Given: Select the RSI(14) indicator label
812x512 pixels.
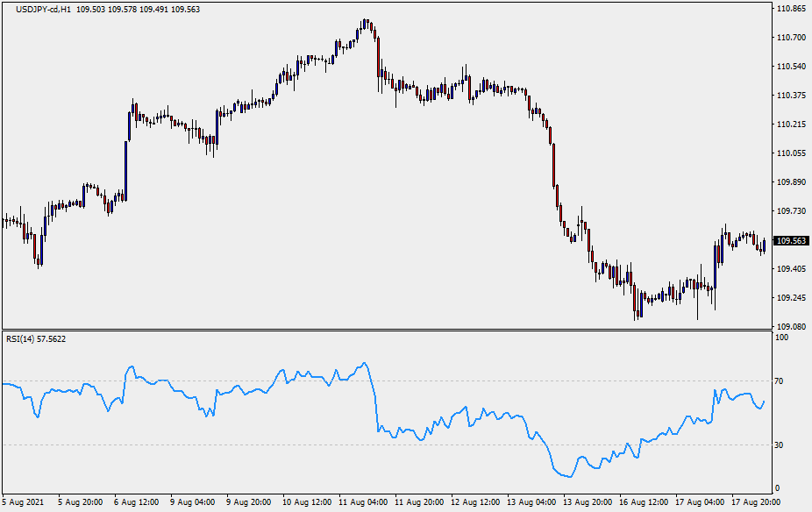Looking at the screenshot, I should pyautogui.click(x=35, y=338).
